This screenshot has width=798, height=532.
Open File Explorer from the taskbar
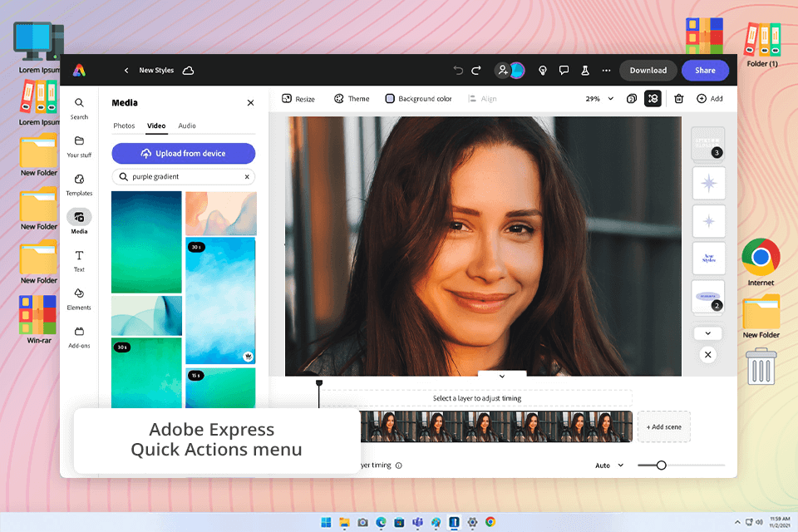[x=344, y=522]
